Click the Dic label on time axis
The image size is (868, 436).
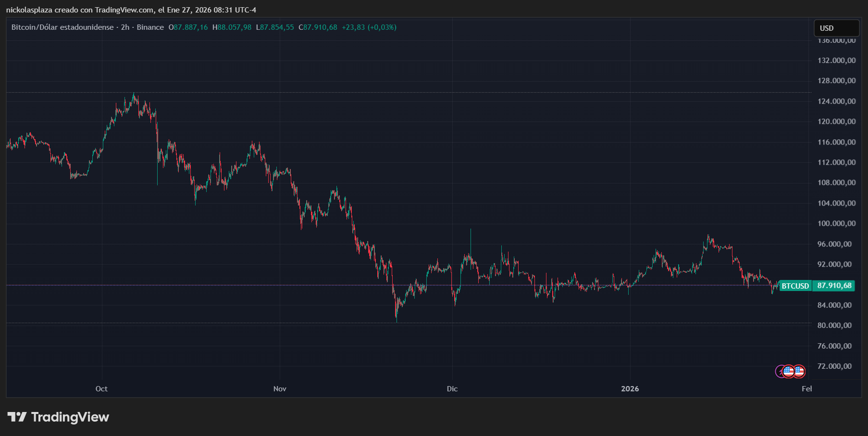coord(452,388)
